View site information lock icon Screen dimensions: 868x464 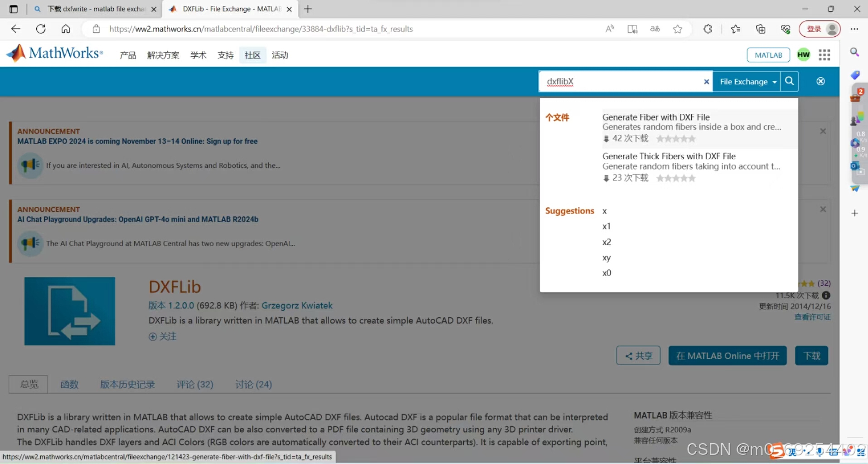point(96,29)
